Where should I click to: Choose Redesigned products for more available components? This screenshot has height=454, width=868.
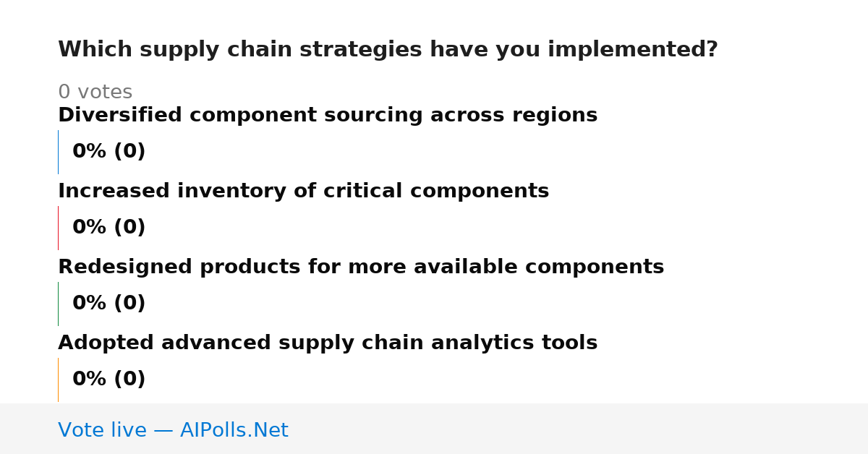pyautogui.click(x=361, y=267)
